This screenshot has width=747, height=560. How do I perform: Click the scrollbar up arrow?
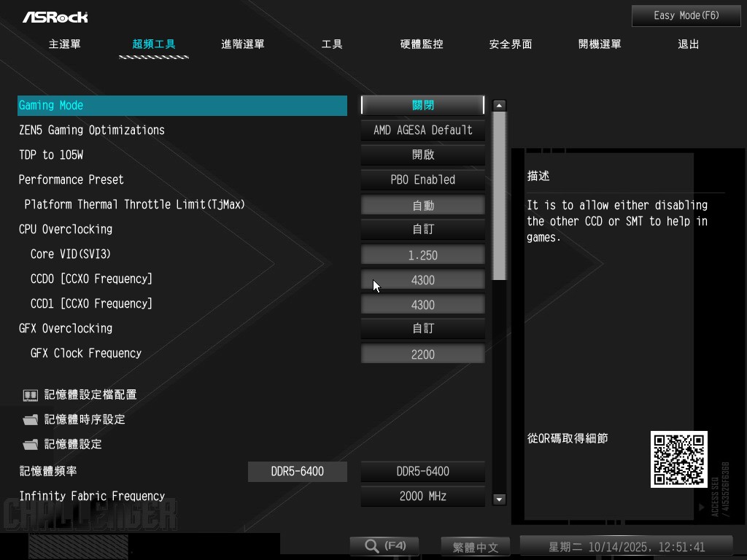click(x=500, y=106)
